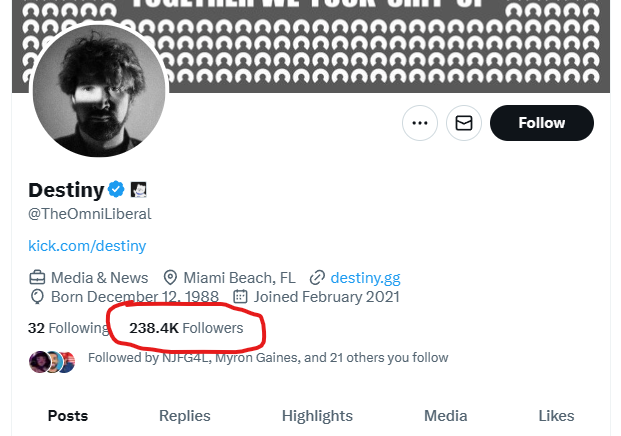
Task: Click the blue verified checkmark badge
Action: [x=116, y=189]
